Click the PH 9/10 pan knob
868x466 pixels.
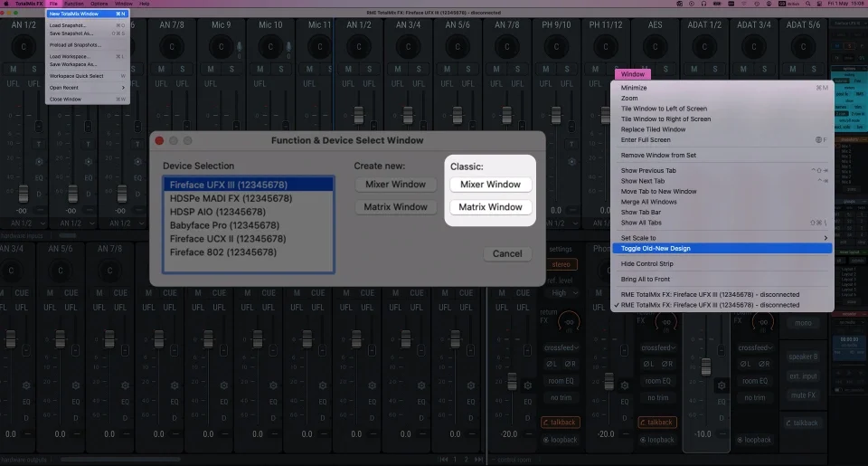(x=556, y=46)
